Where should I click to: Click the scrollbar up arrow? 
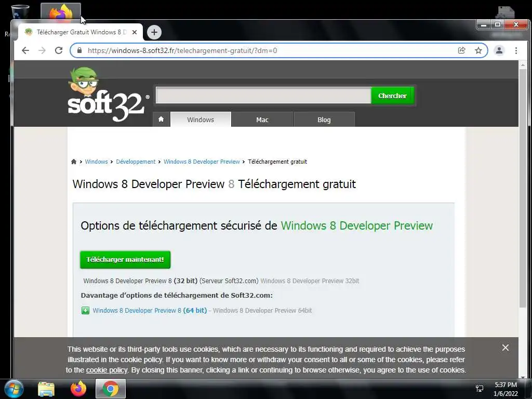point(523,64)
